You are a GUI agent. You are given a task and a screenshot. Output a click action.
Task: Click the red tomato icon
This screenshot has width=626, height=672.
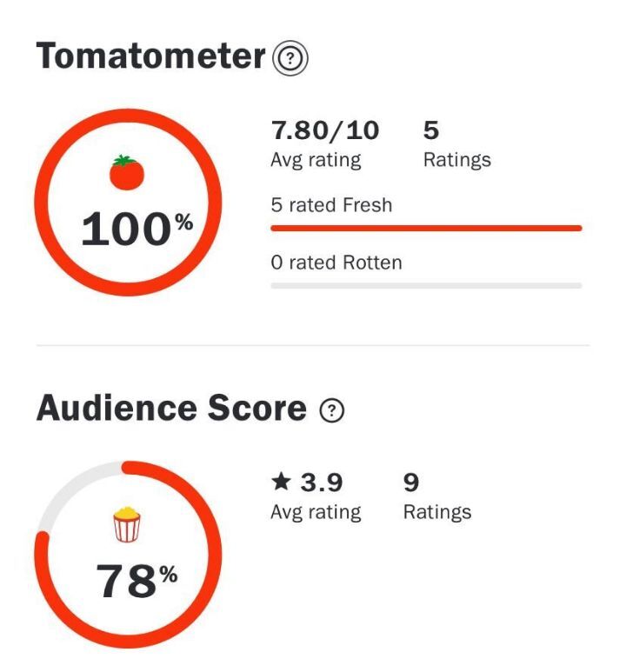(x=126, y=172)
